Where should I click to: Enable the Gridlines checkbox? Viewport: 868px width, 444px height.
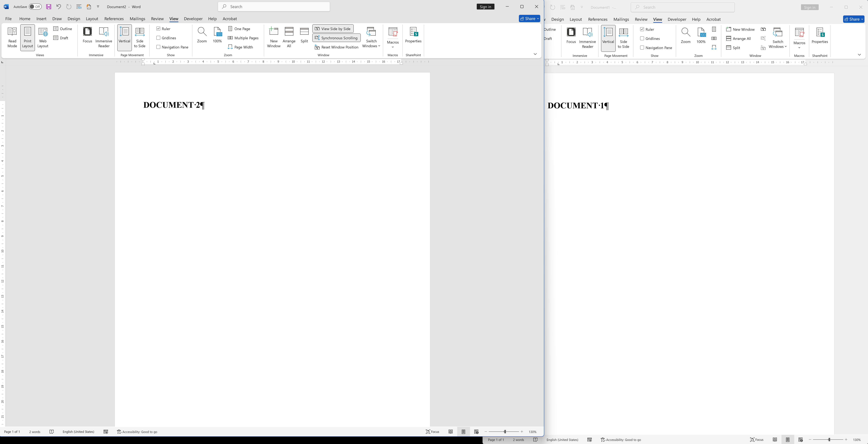pos(158,38)
